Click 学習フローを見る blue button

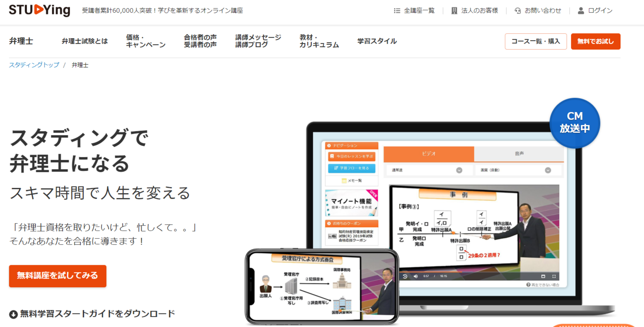pyautogui.click(x=352, y=168)
